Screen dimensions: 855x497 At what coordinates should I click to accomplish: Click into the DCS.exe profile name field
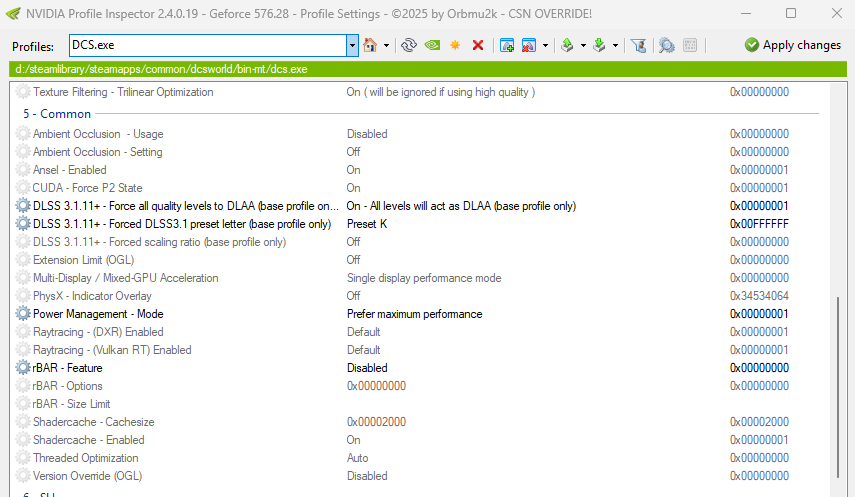point(208,45)
